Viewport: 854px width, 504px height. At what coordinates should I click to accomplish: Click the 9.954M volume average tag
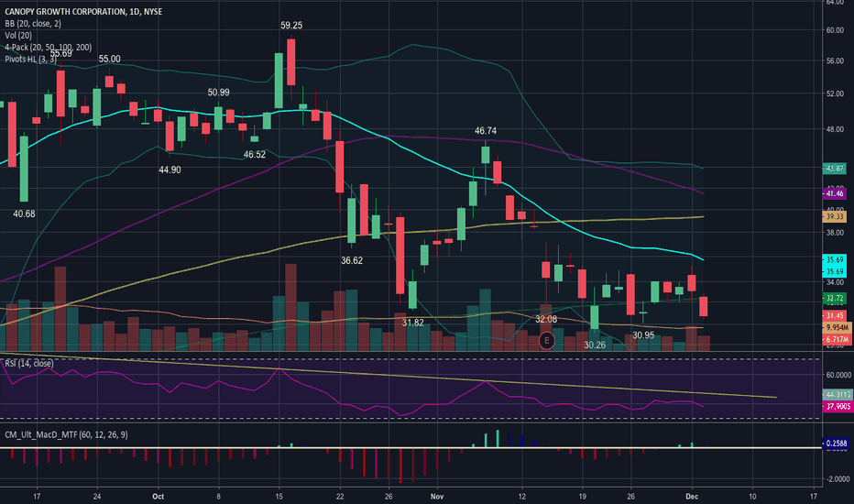pyautogui.click(x=836, y=327)
